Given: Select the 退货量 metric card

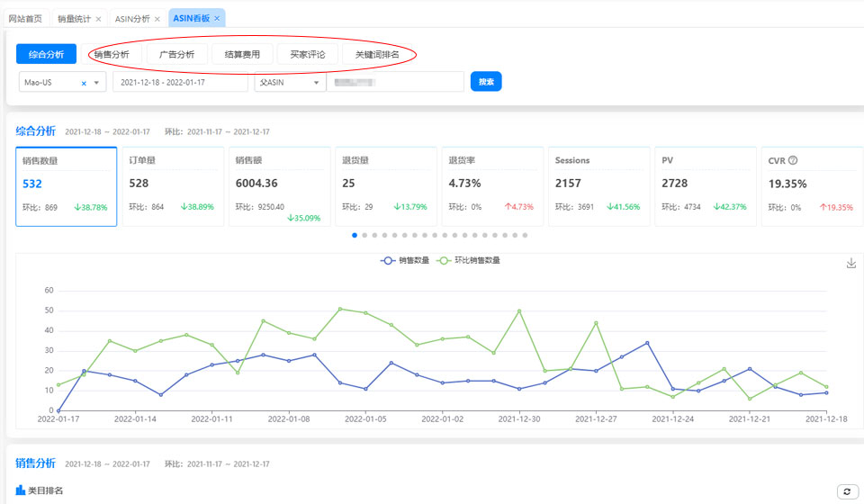Looking at the screenshot, I should pyautogui.click(x=386, y=186).
